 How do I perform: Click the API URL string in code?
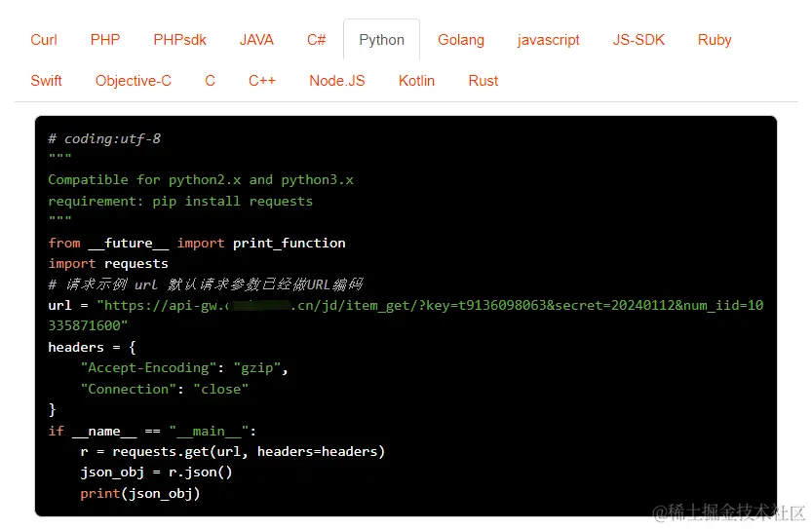[x=429, y=306]
